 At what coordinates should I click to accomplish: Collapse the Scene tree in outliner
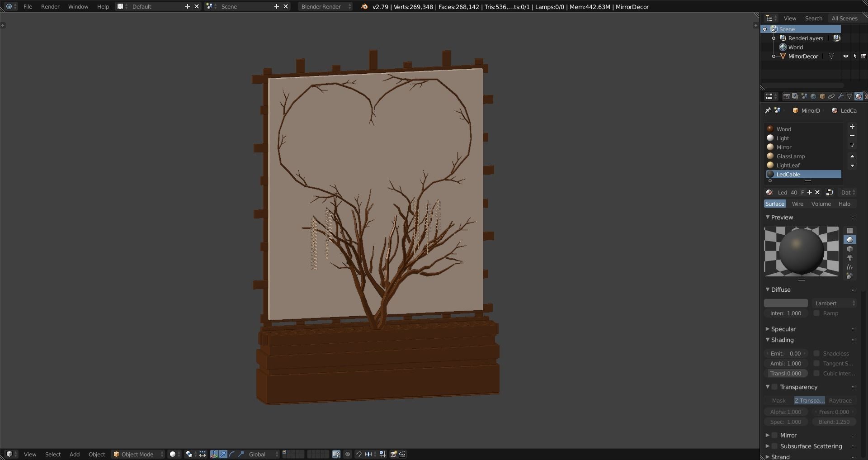coord(765,29)
